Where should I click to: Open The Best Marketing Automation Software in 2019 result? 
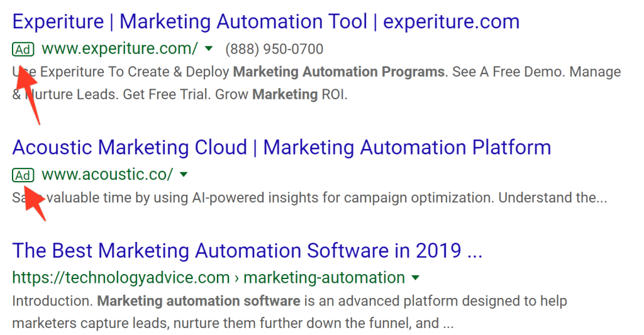click(x=247, y=250)
